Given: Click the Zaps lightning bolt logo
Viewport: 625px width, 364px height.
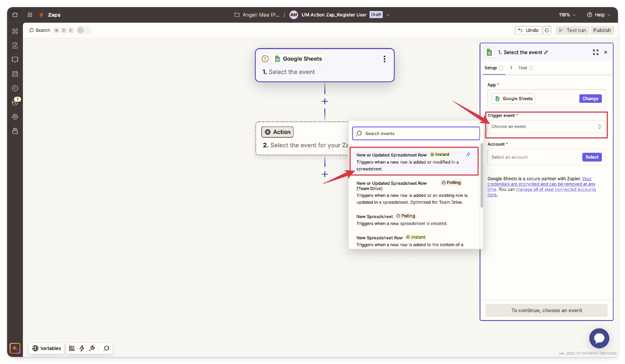Looking at the screenshot, I should pyautogui.click(x=41, y=15).
